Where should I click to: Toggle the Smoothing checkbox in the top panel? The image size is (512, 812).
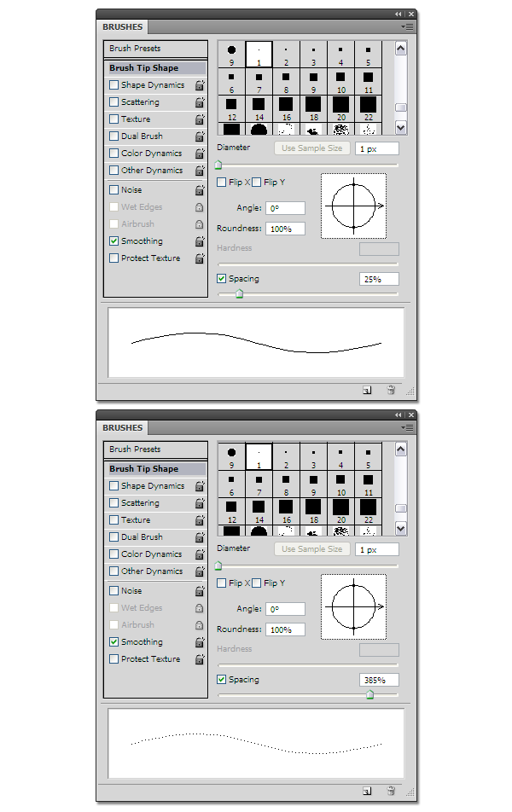pyautogui.click(x=114, y=241)
